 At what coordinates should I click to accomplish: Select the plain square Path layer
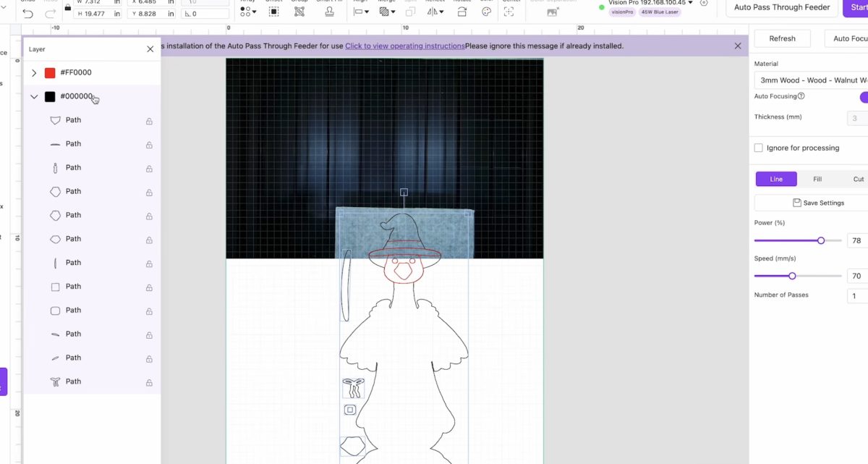[92, 287]
